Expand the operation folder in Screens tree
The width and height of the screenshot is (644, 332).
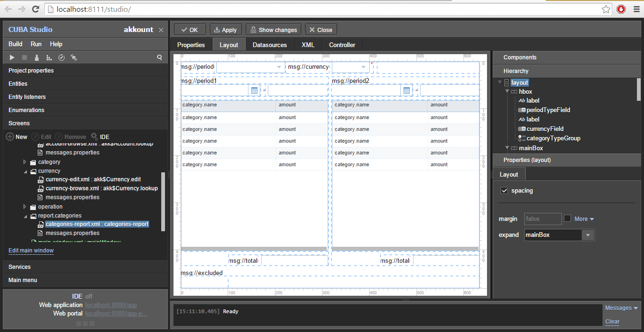(x=25, y=207)
